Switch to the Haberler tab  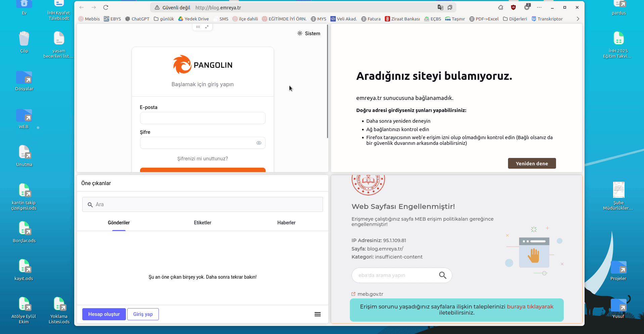pyautogui.click(x=286, y=223)
